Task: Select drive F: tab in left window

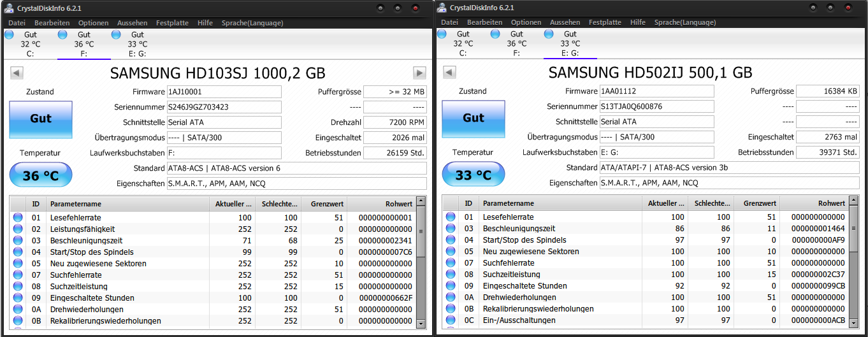Action: point(83,44)
